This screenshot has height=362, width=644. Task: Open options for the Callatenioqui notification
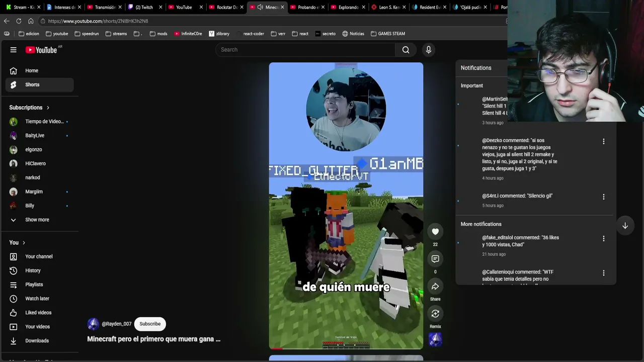coord(604,273)
